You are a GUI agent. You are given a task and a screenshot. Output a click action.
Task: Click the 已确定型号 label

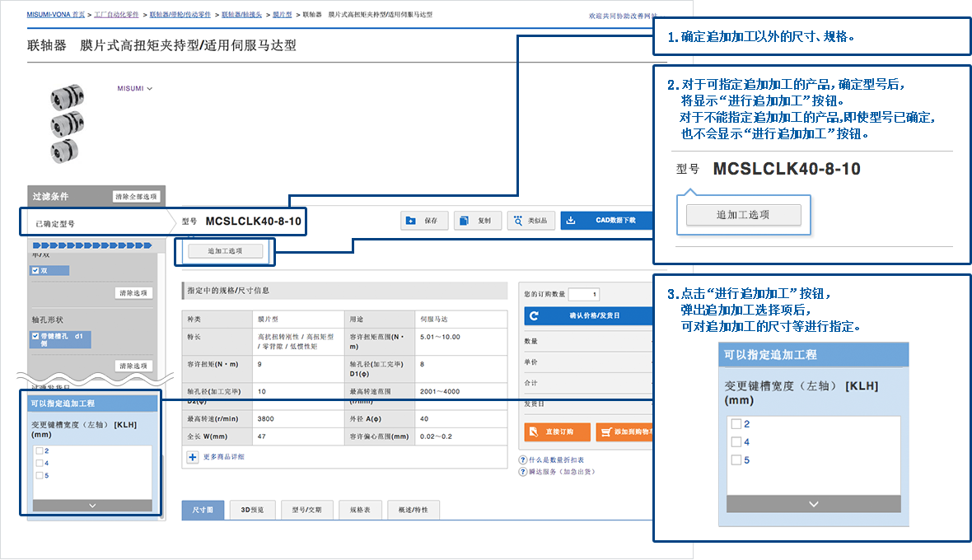click(x=55, y=224)
